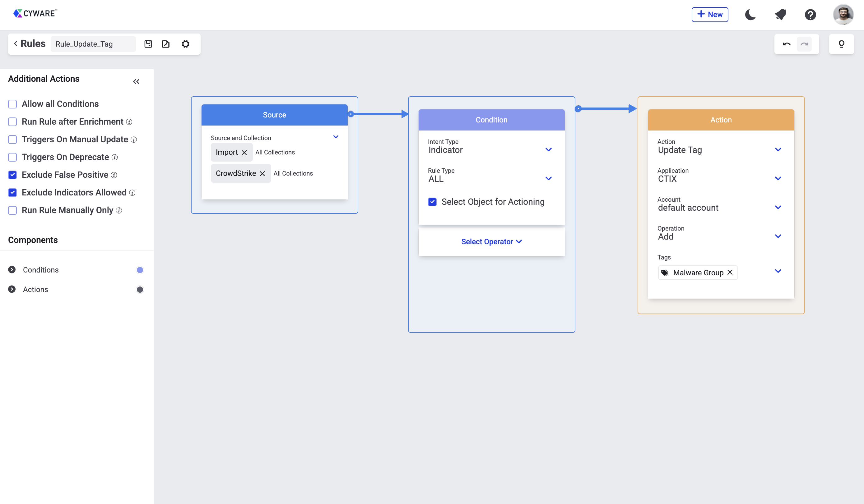This screenshot has height=504, width=864.
Task: Open notifications bell icon
Action: (781, 15)
